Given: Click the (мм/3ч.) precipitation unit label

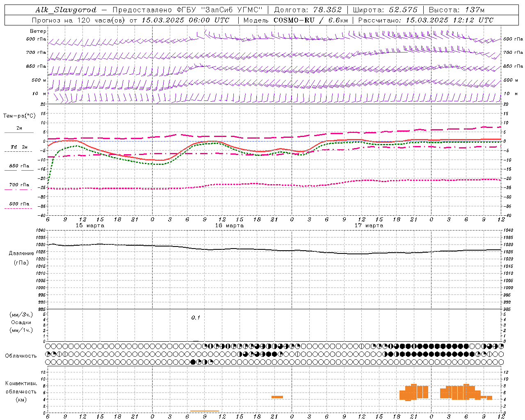Looking at the screenshot, I should [21, 315].
